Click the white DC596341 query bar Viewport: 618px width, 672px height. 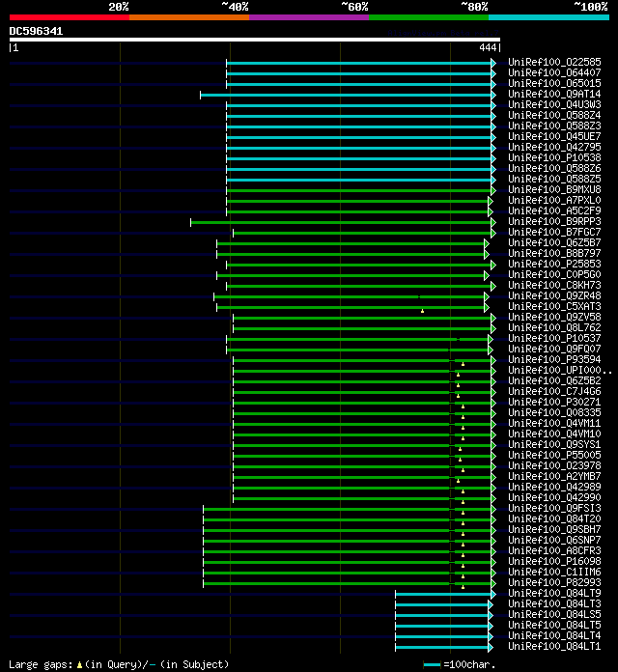click(255, 40)
